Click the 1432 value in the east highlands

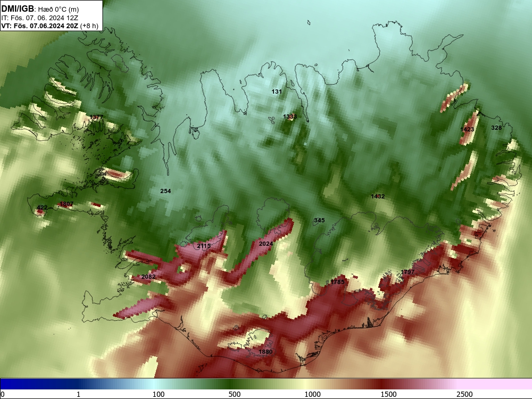(x=378, y=196)
